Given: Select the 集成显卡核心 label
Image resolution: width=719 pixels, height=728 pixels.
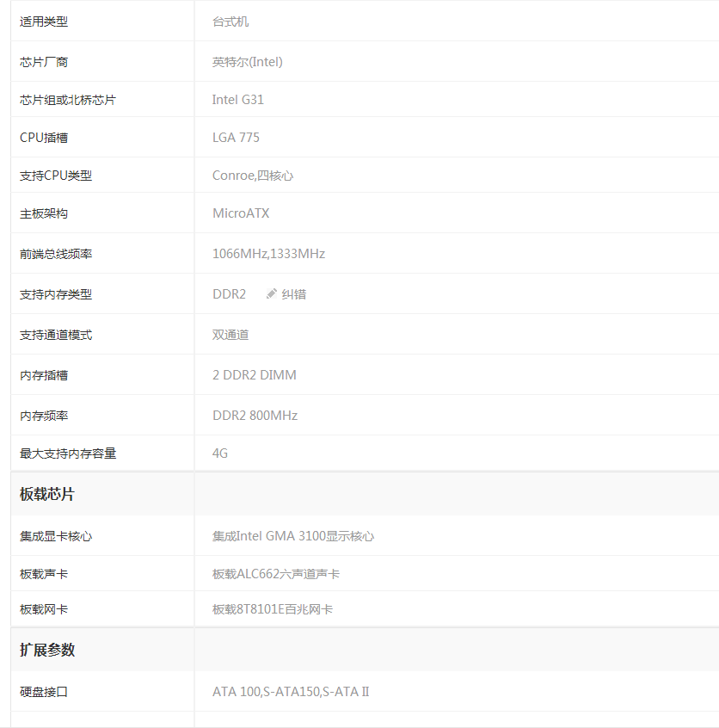Looking at the screenshot, I should pos(56,536).
